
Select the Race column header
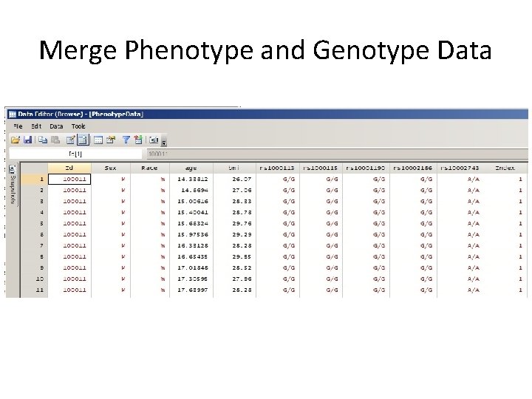pyautogui.click(x=149, y=168)
